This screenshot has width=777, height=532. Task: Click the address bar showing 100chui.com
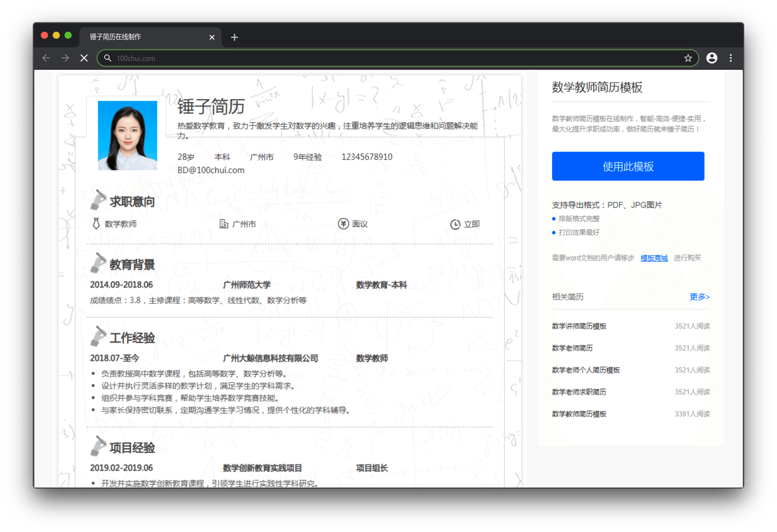coord(397,58)
